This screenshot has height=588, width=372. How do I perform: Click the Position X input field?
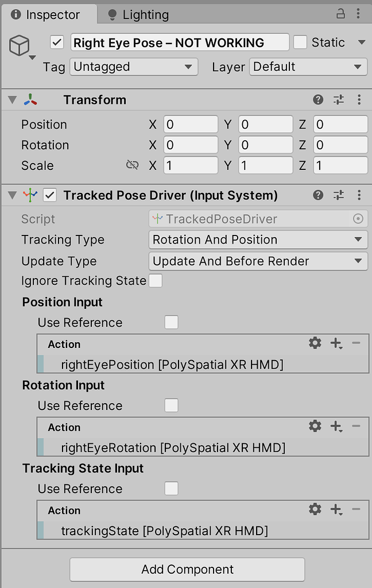click(191, 124)
